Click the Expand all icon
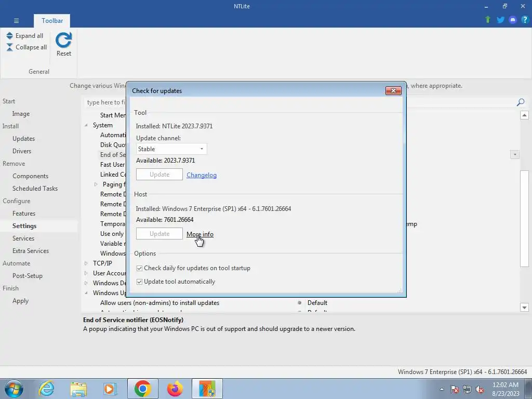The image size is (532, 399). click(x=9, y=36)
